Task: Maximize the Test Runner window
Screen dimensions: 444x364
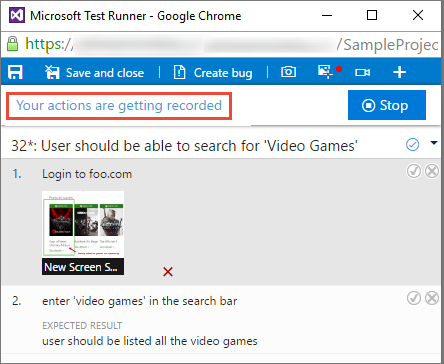Action: pyautogui.click(x=372, y=15)
